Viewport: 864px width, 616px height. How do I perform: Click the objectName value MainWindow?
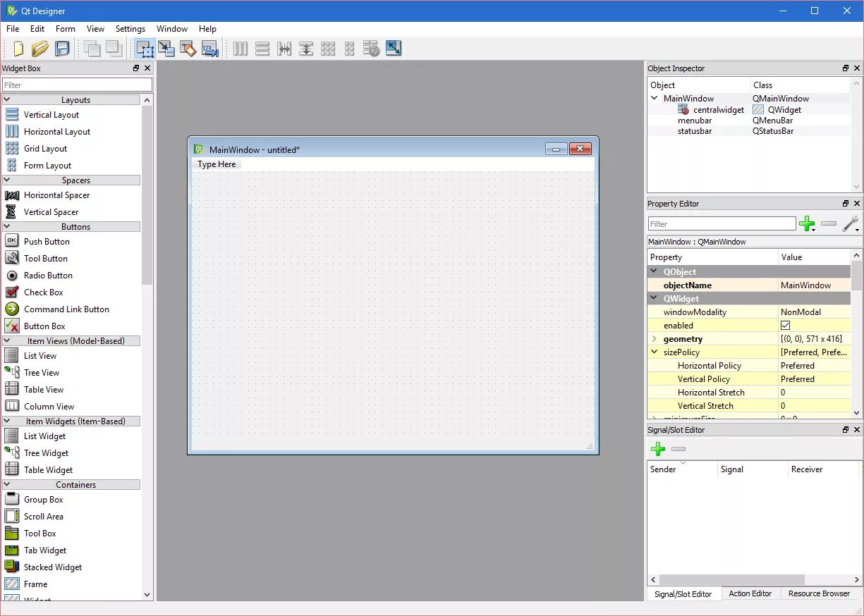pyautogui.click(x=805, y=285)
